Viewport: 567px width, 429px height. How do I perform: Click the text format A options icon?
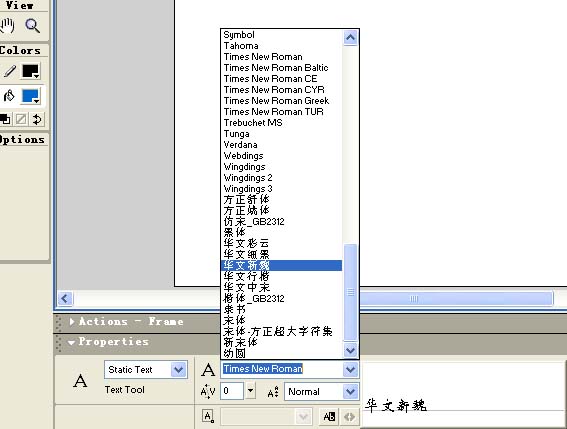click(208, 417)
